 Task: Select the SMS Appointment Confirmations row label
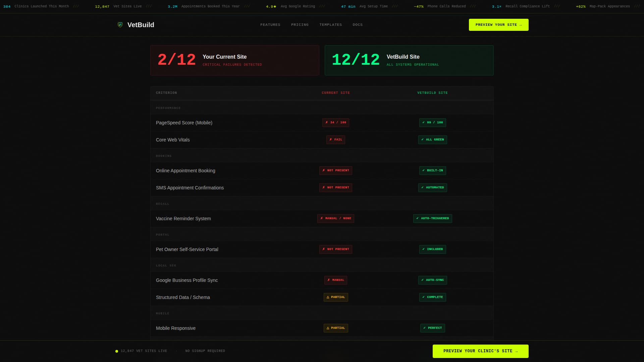coord(190,188)
